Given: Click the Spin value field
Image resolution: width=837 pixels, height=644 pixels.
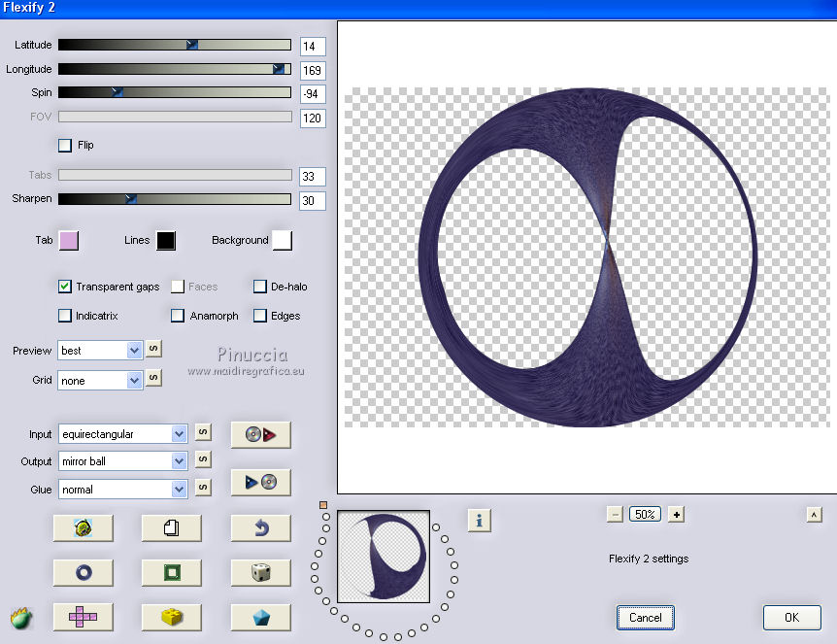Looking at the screenshot, I should (x=313, y=94).
